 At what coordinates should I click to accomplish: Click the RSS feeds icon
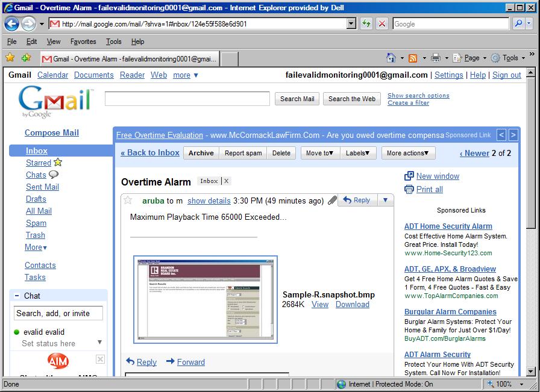[x=413, y=58]
